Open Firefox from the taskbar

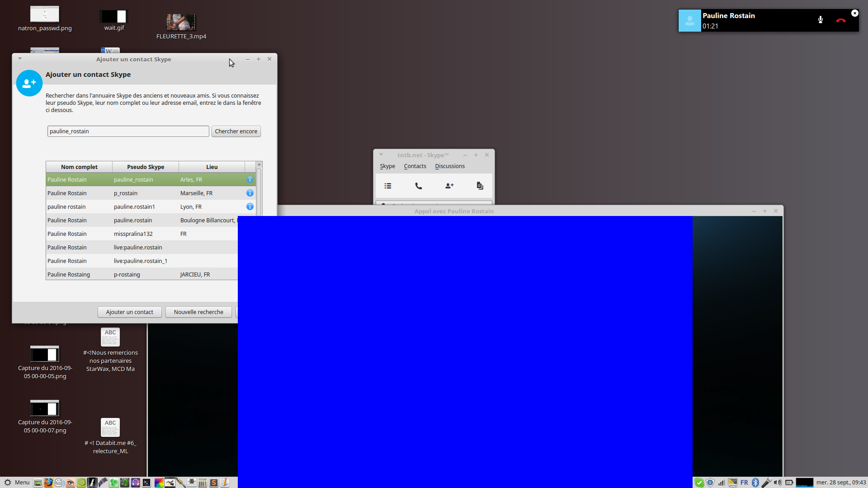point(48,483)
